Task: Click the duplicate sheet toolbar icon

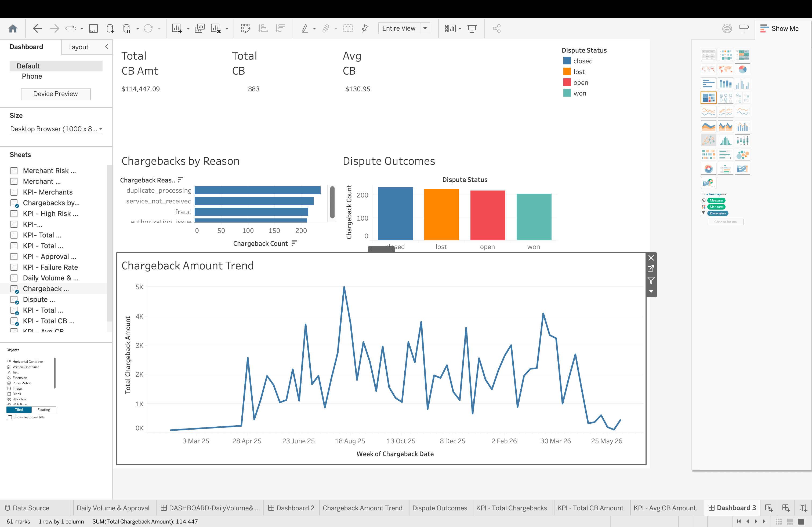Action: [x=200, y=28]
